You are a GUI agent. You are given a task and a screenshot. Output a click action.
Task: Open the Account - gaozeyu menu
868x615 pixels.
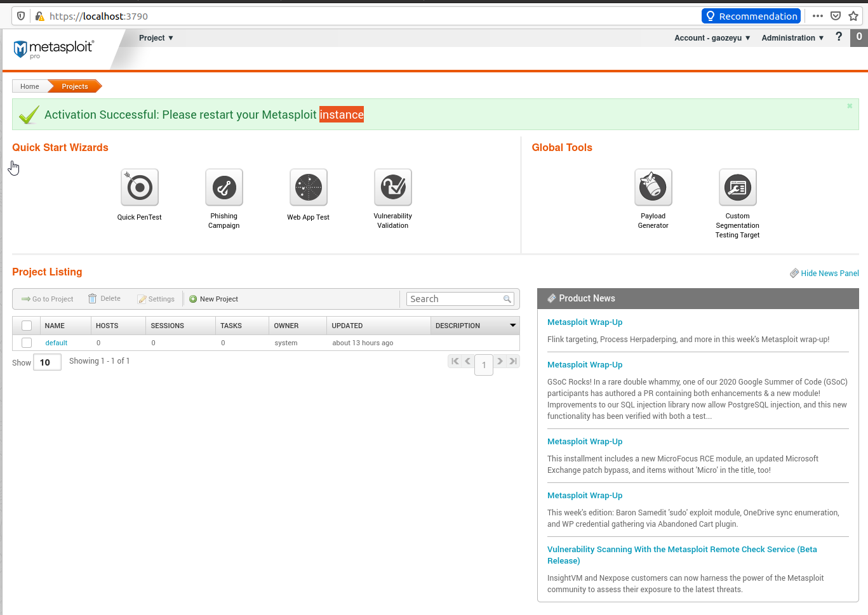click(x=711, y=37)
